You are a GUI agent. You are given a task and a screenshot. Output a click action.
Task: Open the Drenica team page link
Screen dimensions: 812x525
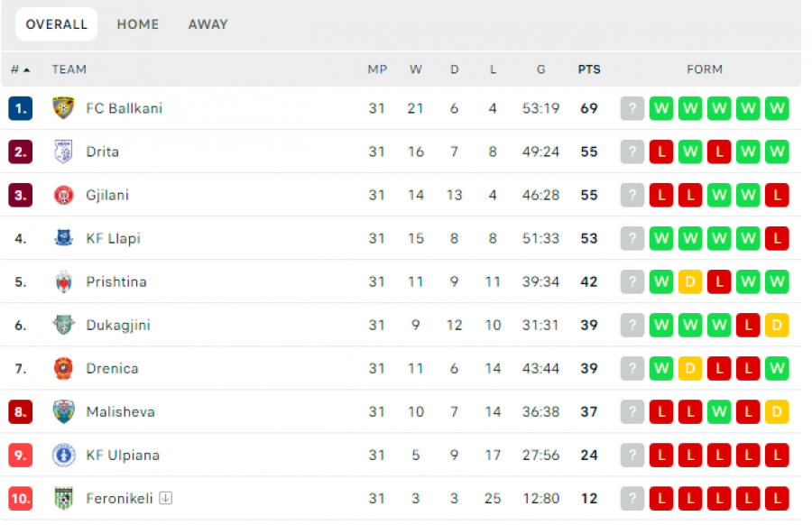tap(113, 368)
